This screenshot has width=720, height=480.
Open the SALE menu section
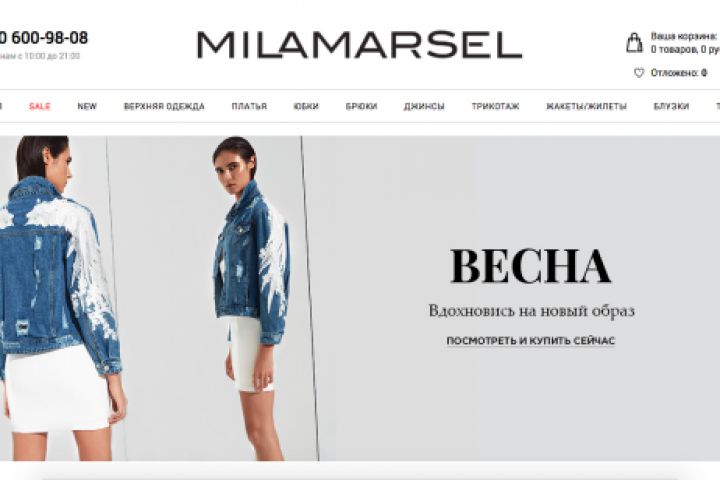39,106
